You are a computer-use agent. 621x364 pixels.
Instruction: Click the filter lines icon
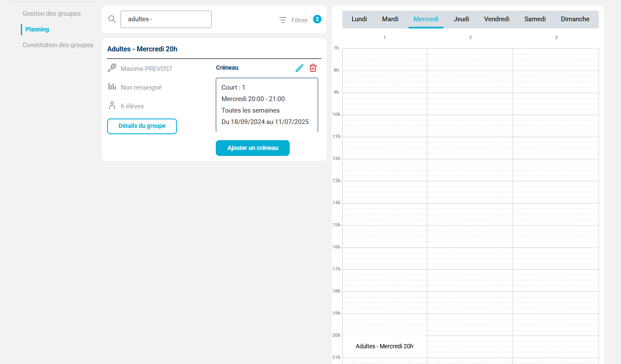click(283, 20)
